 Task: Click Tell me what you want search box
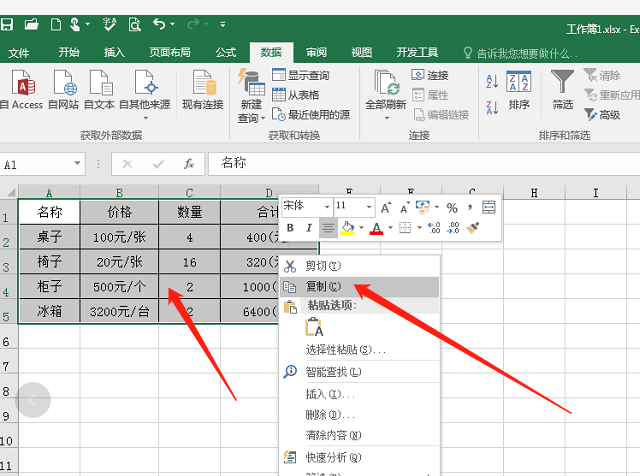(521, 53)
